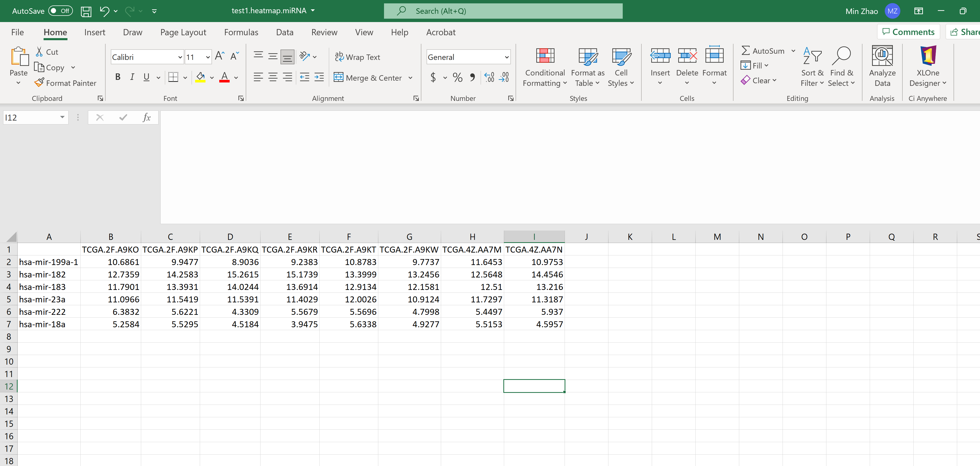Open the font size dropdown

(208, 57)
